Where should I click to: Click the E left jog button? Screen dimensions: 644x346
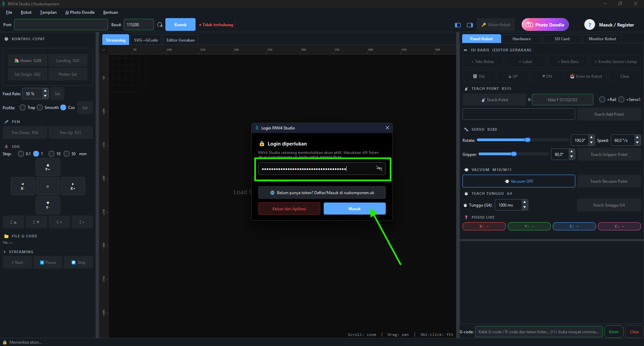pos(59,222)
